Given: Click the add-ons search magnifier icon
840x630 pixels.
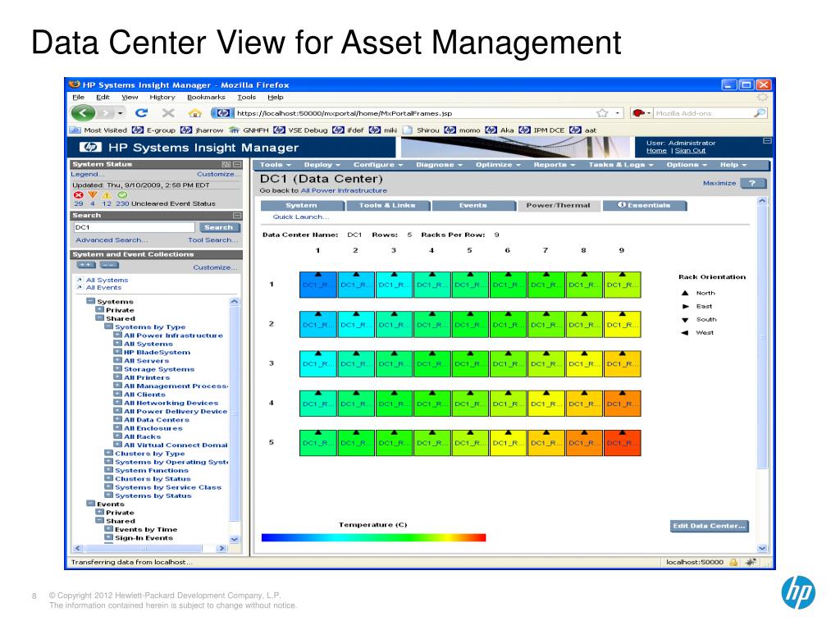Looking at the screenshot, I should coord(759,113).
